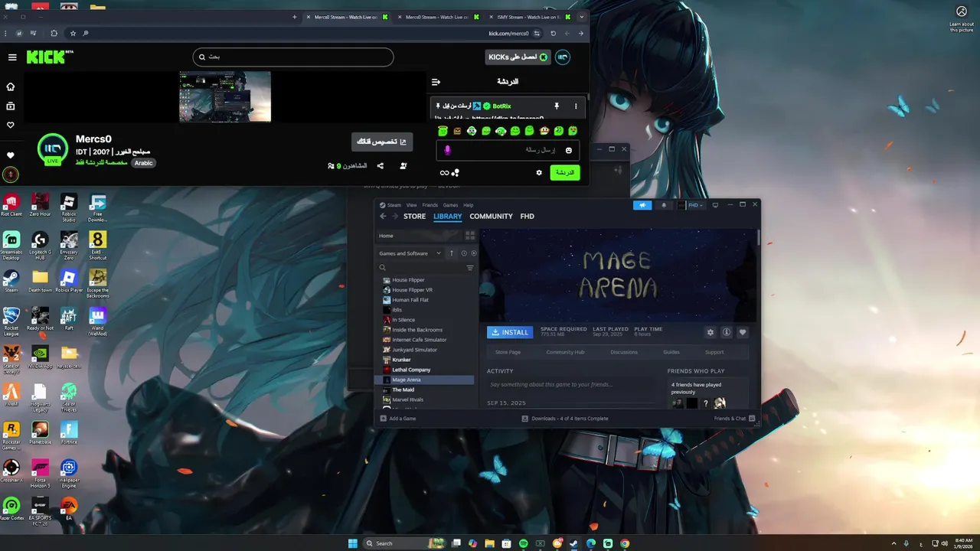Click the Kick stream preview thumbnail
The height and width of the screenshot is (551, 980).
[x=225, y=96]
